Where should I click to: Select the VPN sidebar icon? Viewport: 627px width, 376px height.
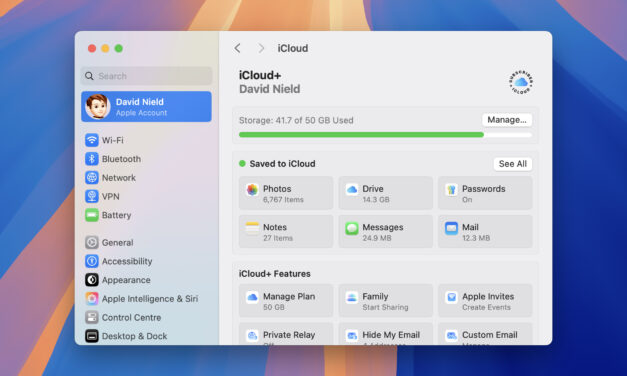click(x=92, y=196)
